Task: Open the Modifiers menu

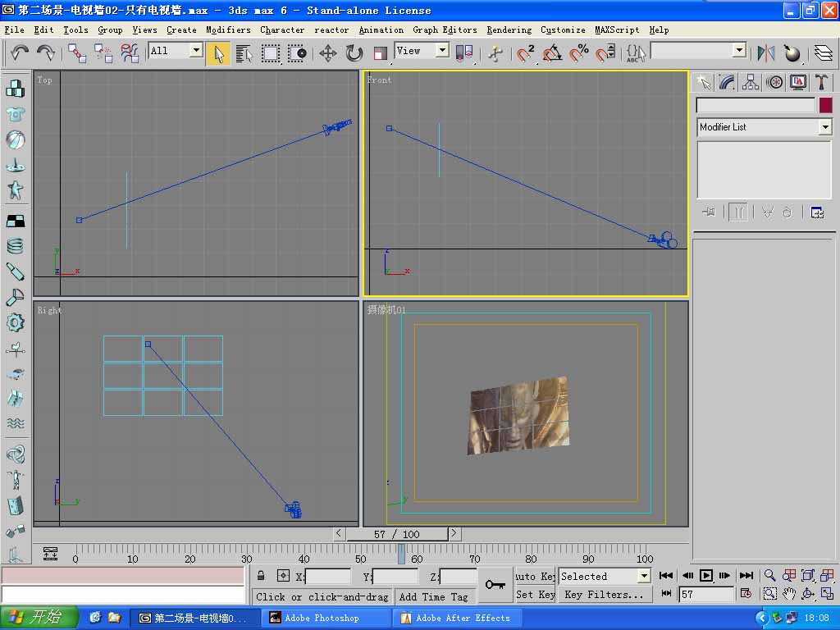Action: click(228, 30)
